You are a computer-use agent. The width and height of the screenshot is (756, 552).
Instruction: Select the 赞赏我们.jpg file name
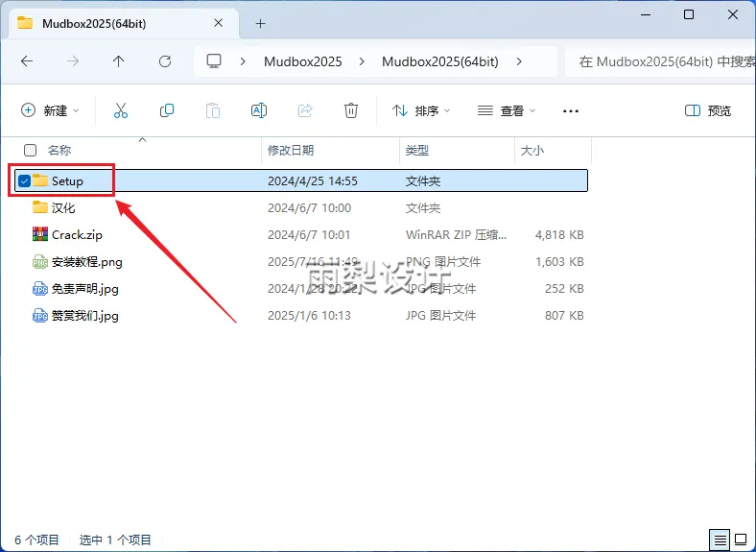click(x=85, y=316)
